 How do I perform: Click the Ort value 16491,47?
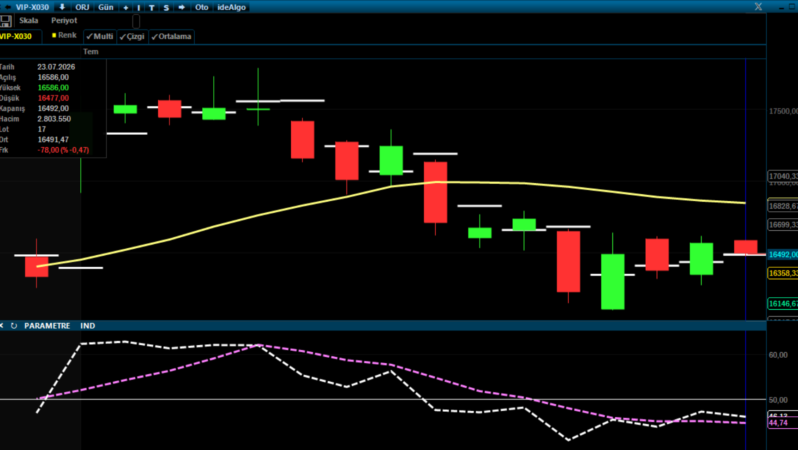53,139
